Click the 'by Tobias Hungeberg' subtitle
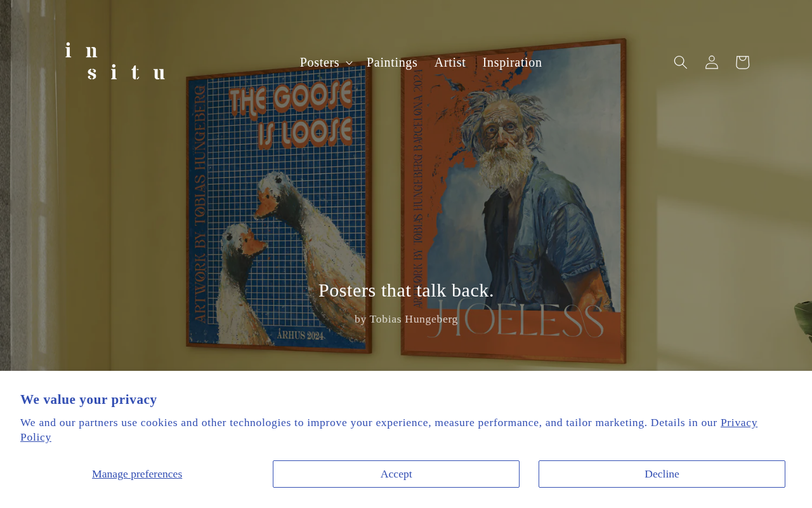 tap(406, 319)
